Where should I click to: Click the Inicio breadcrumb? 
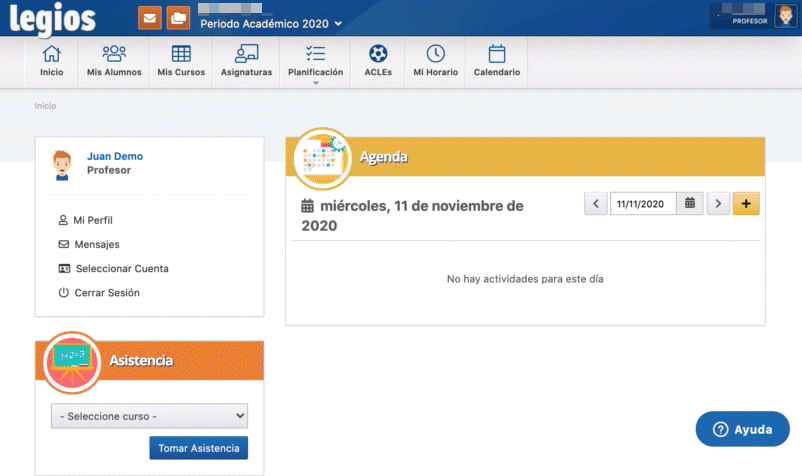point(46,106)
